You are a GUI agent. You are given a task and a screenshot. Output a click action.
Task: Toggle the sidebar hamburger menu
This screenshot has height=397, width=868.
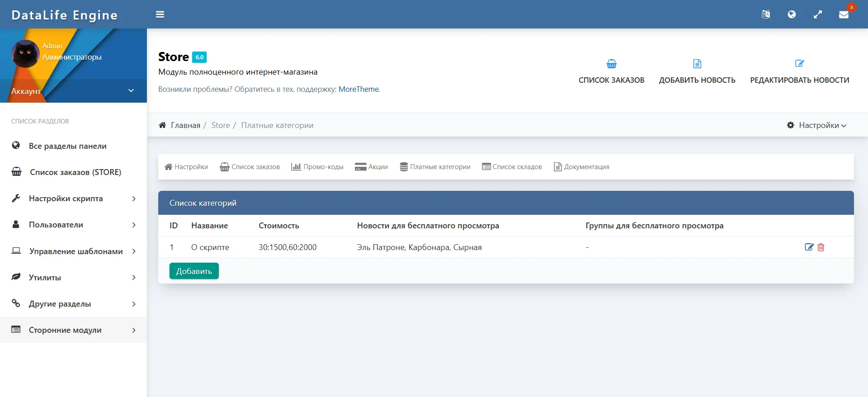(160, 14)
